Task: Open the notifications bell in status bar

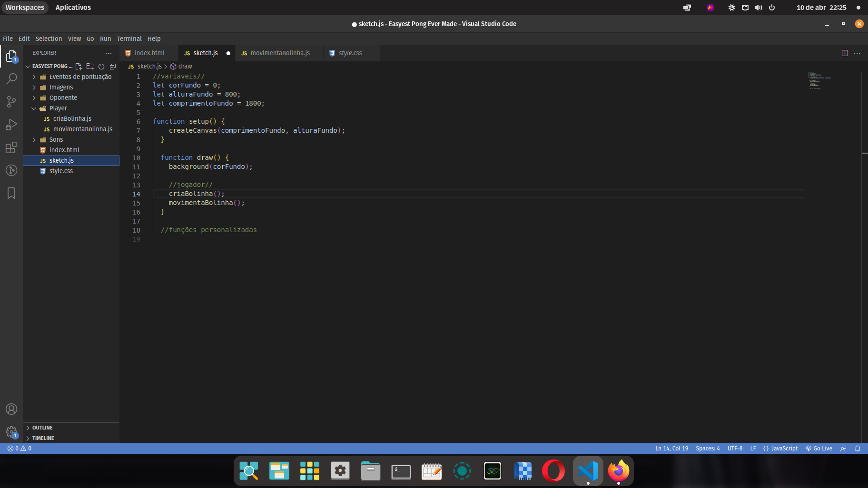Action: (x=858, y=449)
